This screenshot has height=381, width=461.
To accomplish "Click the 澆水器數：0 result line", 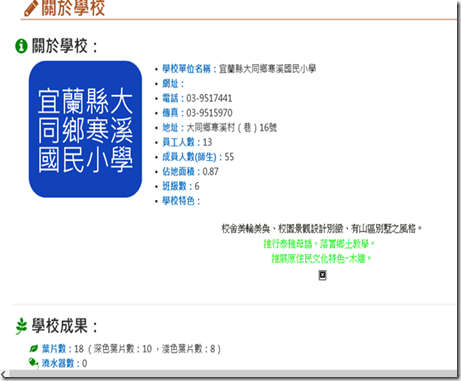I will (64, 363).
